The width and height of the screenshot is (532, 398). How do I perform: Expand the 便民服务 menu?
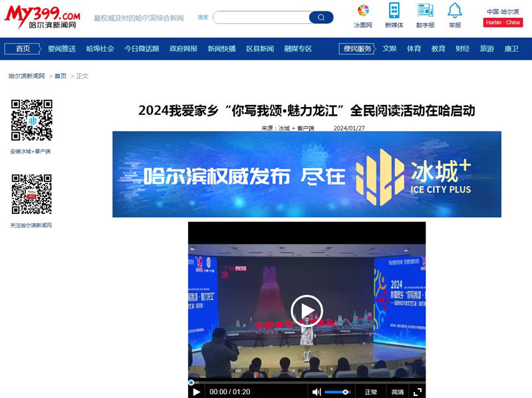(356, 49)
